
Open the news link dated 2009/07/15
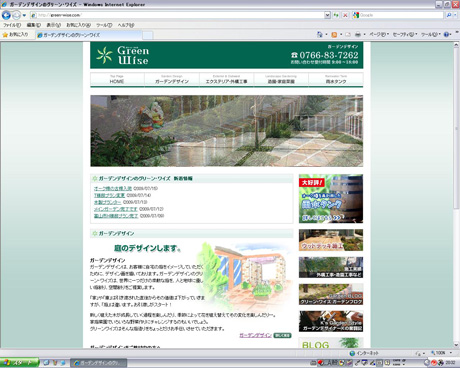113,188
